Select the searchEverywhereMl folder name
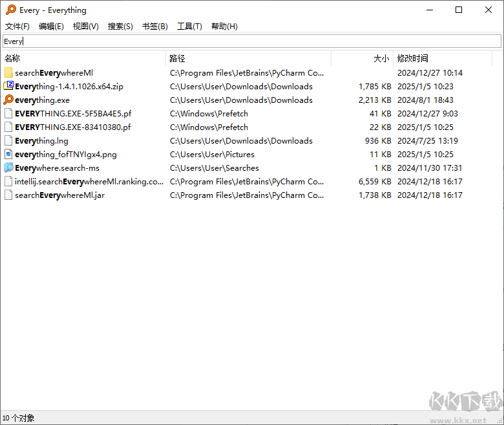This screenshot has height=425, width=504. click(x=54, y=73)
